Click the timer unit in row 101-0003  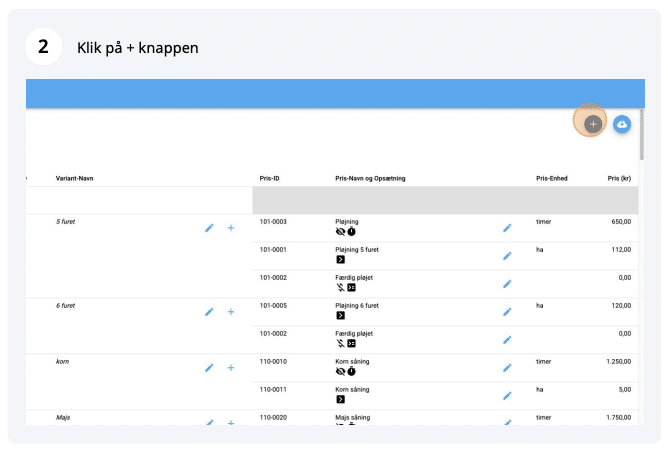[x=544, y=222]
